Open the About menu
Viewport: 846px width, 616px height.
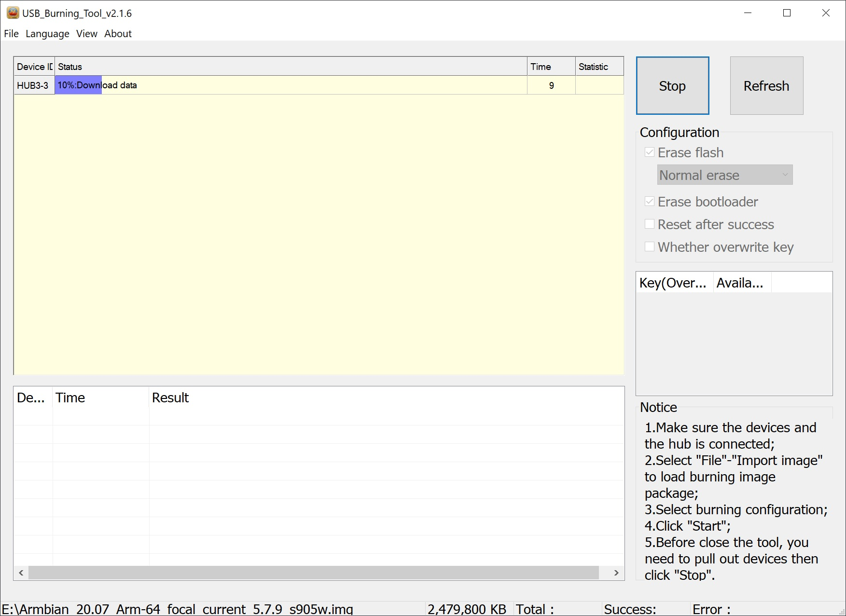point(118,34)
